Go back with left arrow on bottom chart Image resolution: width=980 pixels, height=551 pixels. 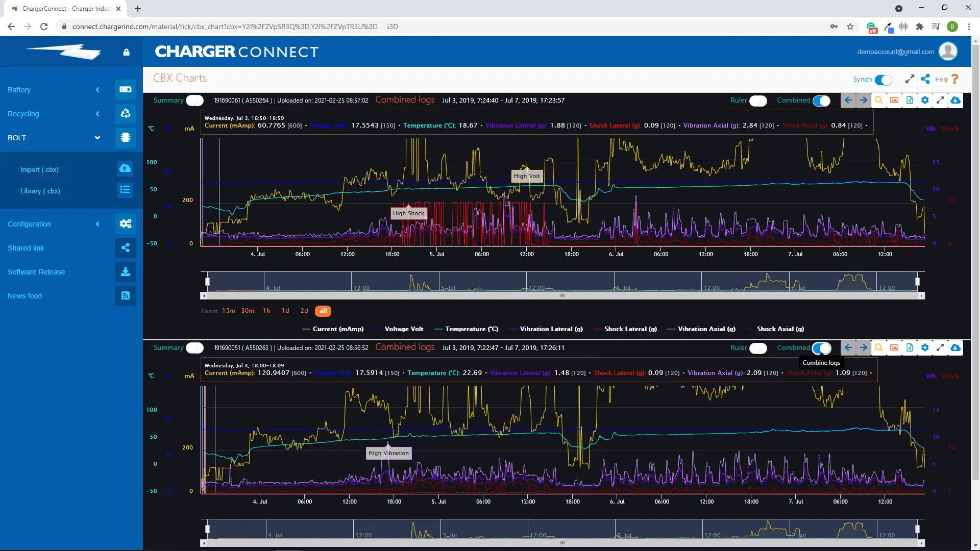848,348
